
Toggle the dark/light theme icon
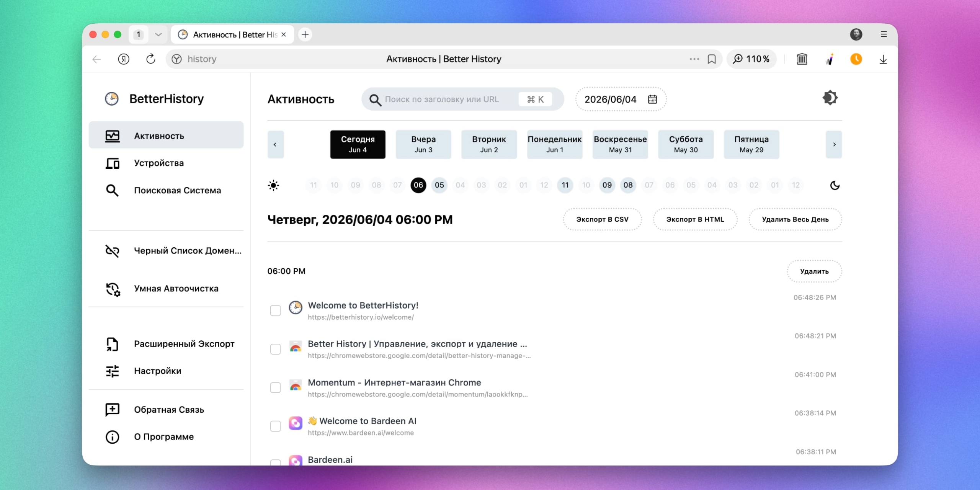point(830,98)
